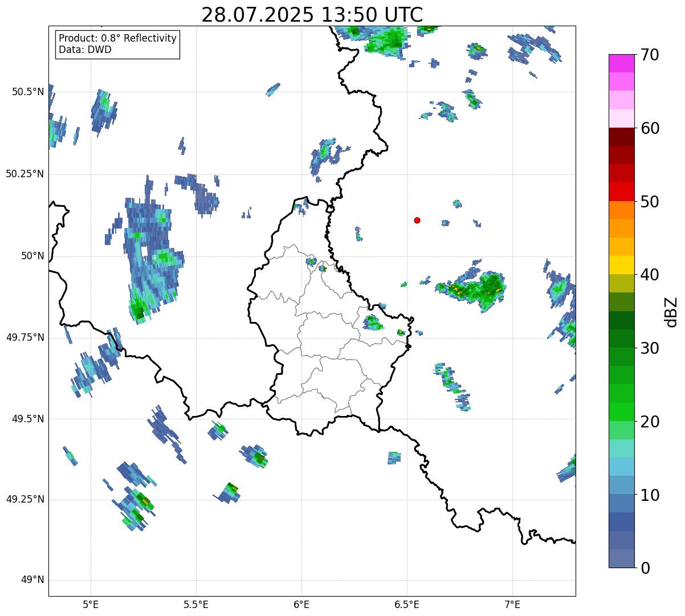Click the "49.5°N" latitude label
685x616 pixels.
[x=28, y=419]
